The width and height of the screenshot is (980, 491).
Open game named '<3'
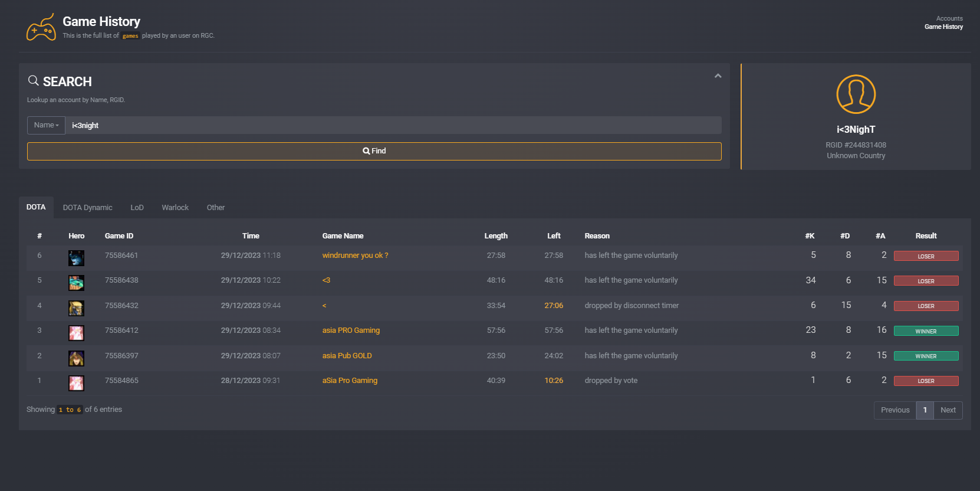[x=326, y=280]
